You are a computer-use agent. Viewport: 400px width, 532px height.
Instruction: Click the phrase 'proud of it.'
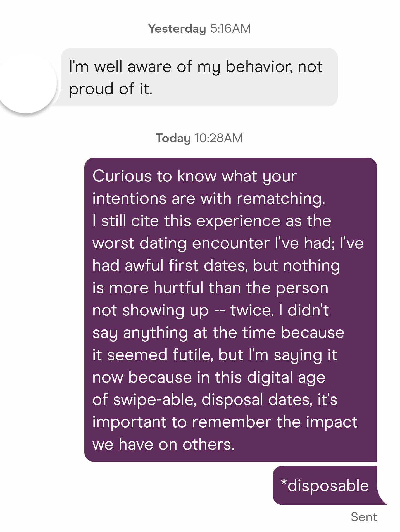(111, 89)
